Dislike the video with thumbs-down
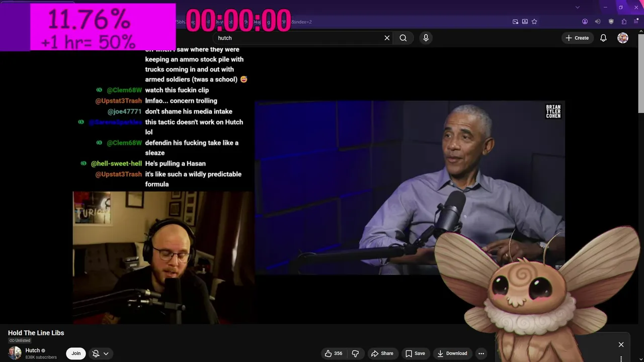Image resolution: width=644 pixels, height=362 pixels. click(355, 353)
